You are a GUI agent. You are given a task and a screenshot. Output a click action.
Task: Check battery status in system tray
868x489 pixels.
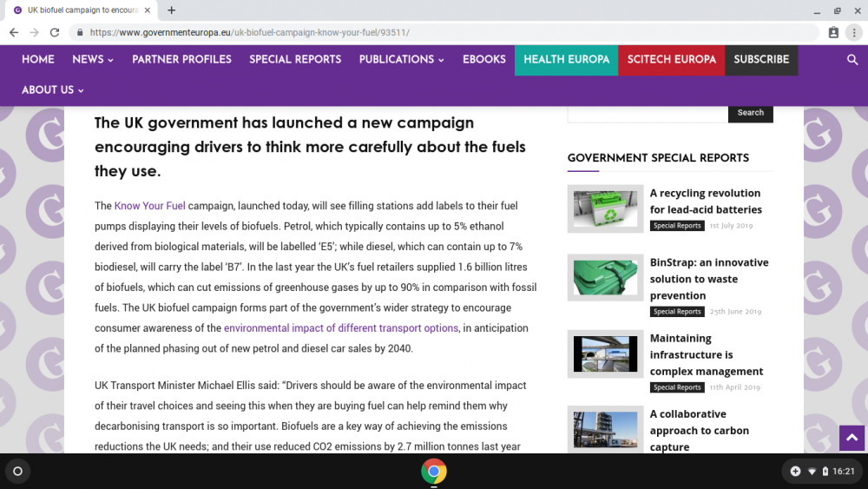pos(825,472)
